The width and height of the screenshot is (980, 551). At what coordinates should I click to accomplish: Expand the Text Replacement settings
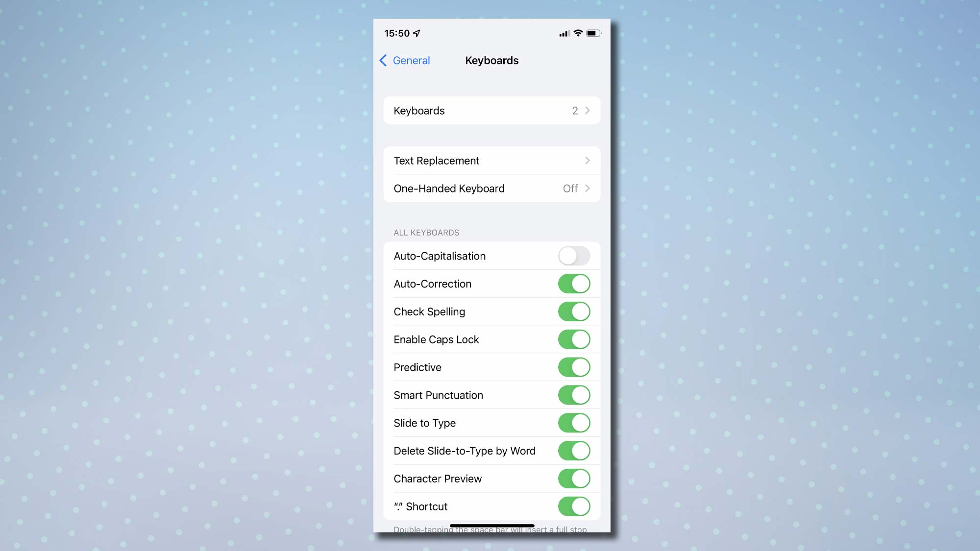click(x=491, y=160)
